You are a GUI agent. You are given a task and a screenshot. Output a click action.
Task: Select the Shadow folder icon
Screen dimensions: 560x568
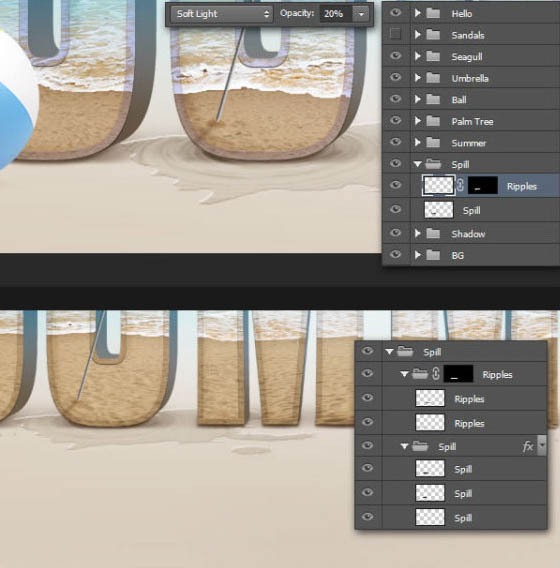click(x=433, y=234)
